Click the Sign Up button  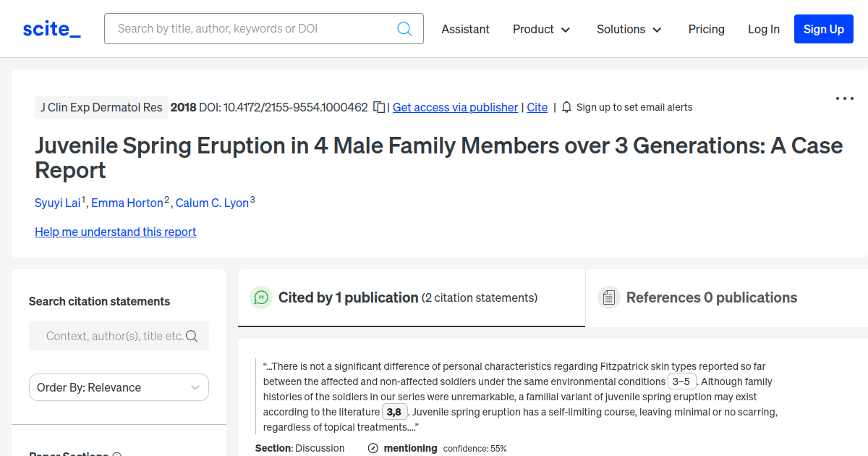pos(823,29)
